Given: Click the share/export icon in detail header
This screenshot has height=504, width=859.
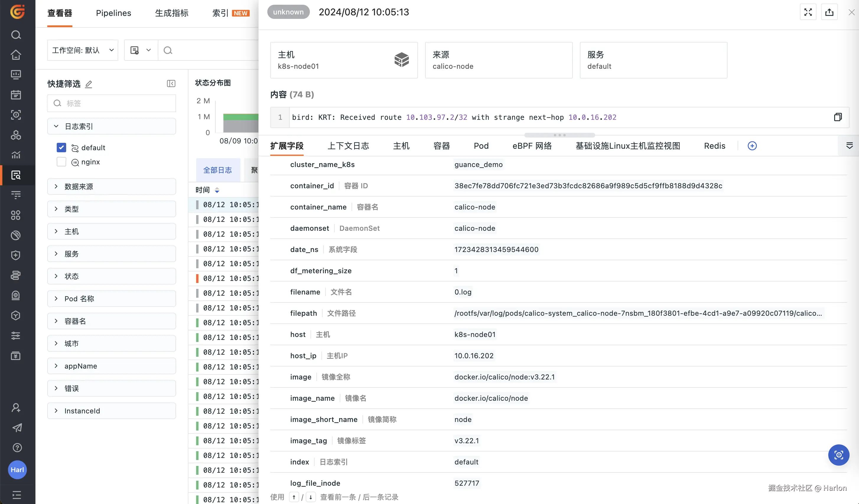Looking at the screenshot, I should pyautogui.click(x=829, y=12).
